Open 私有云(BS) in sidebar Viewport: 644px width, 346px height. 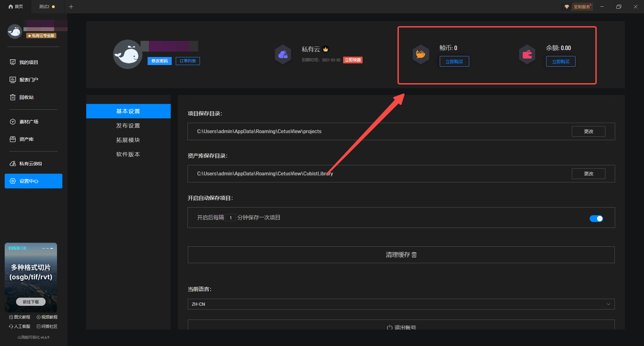click(30, 164)
